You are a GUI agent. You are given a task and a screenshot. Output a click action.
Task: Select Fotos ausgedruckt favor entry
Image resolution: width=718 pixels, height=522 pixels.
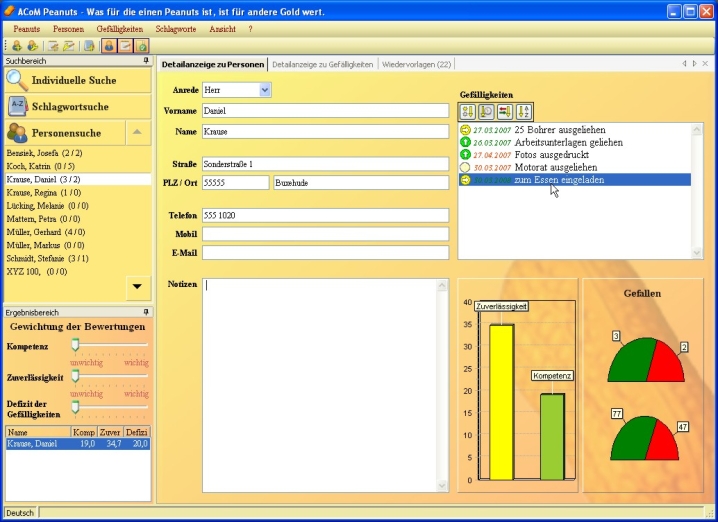coord(548,155)
